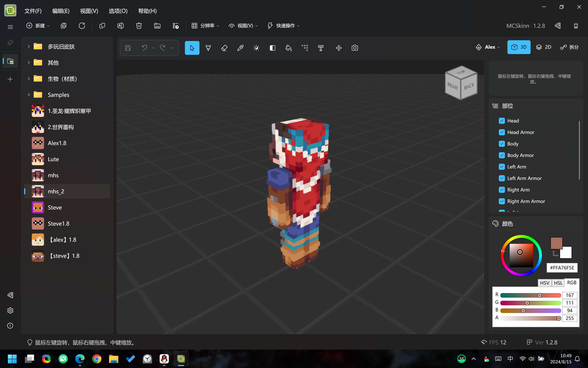
Task: Open settings gear in left sidebar
Action: pos(10,310)
